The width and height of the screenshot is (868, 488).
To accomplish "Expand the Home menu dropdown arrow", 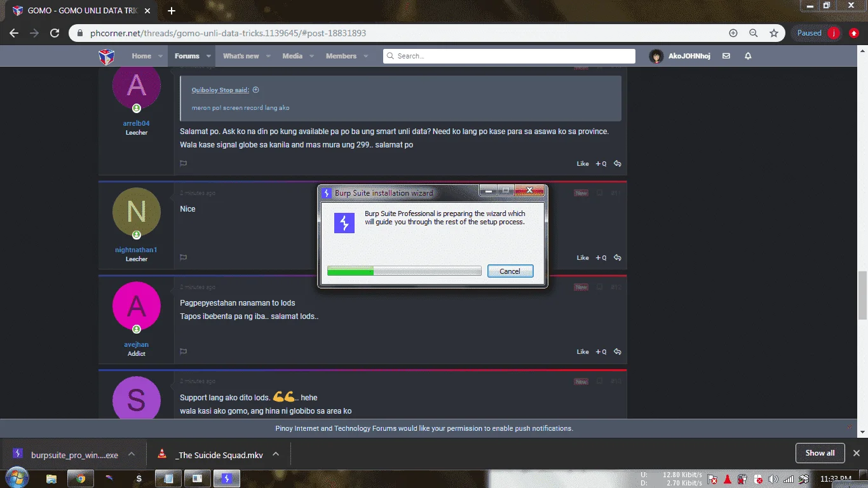I will tap(159, 57).
